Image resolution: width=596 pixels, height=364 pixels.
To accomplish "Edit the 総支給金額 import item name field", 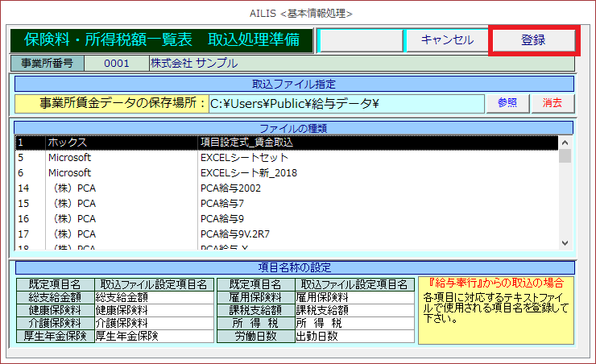I will click(154, 297).
